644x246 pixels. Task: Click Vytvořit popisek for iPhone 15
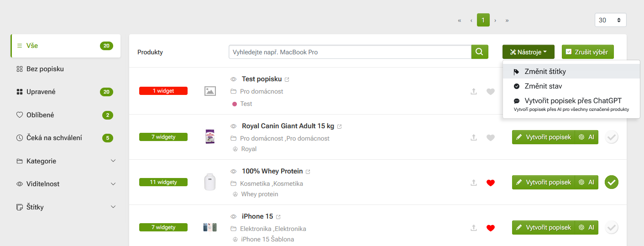tap(543, 227)
